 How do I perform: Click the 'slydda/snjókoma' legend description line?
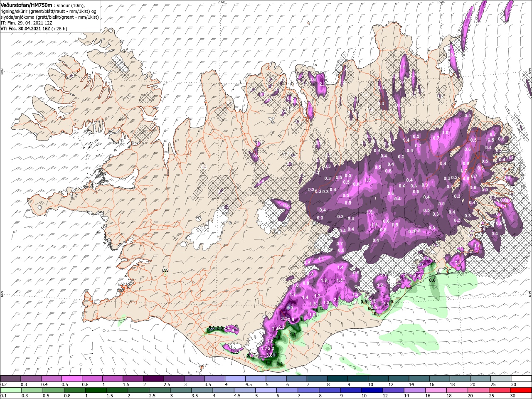(49, 17)
